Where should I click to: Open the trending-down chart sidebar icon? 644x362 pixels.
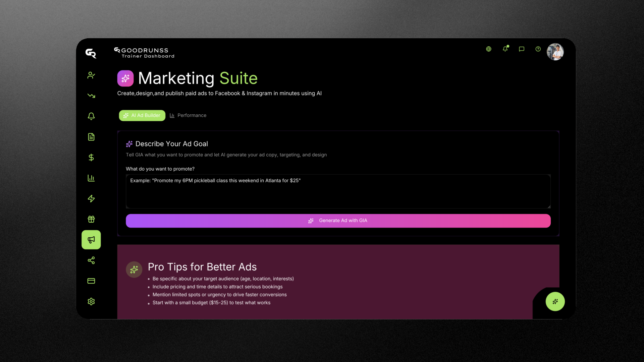coord(91,96)
